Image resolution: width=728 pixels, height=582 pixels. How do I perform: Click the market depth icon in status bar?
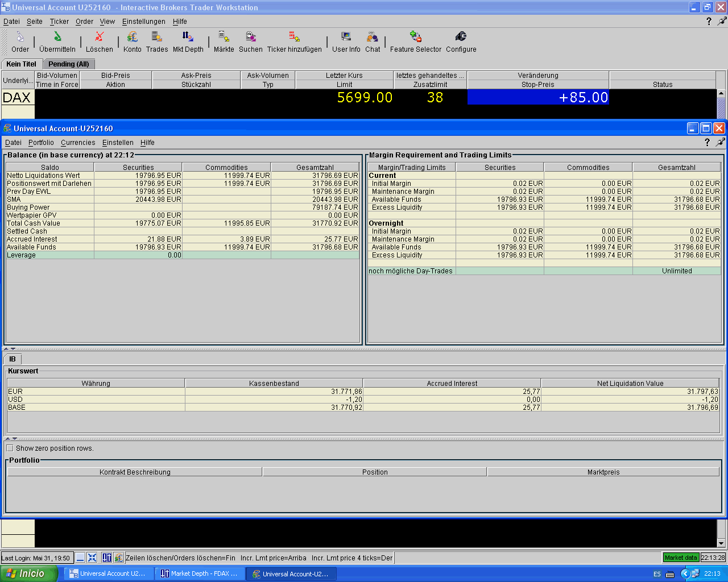coord(107,558)
